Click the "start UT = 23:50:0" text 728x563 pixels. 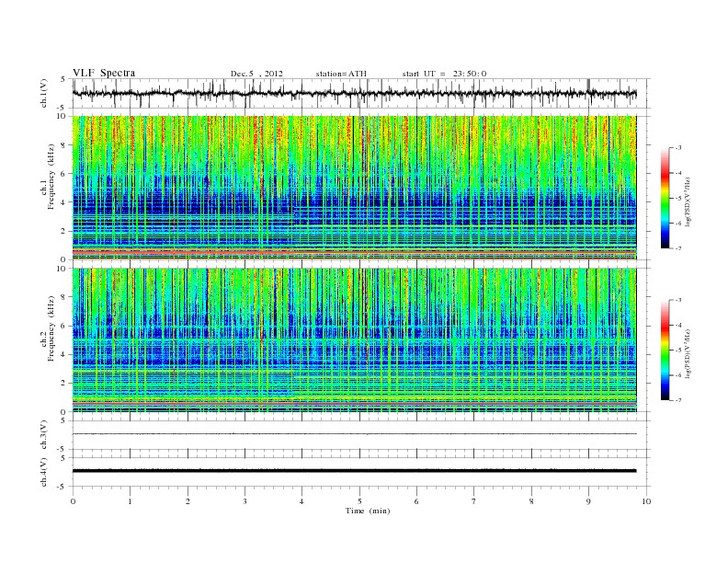444,74
